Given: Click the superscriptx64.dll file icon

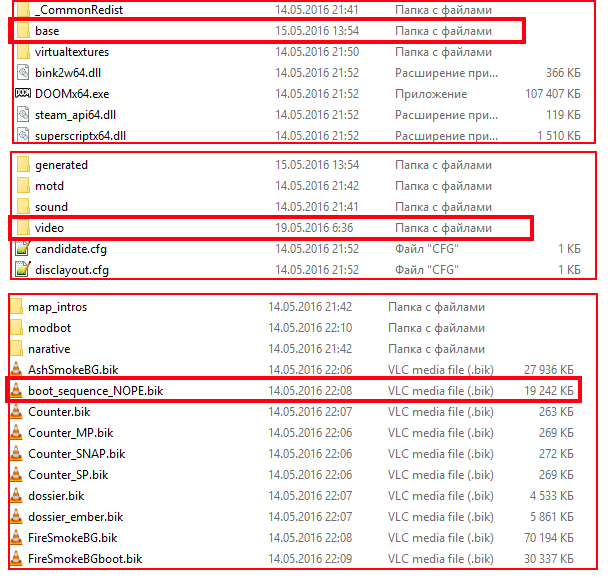Looking at the screenshot, I should 23,135.
